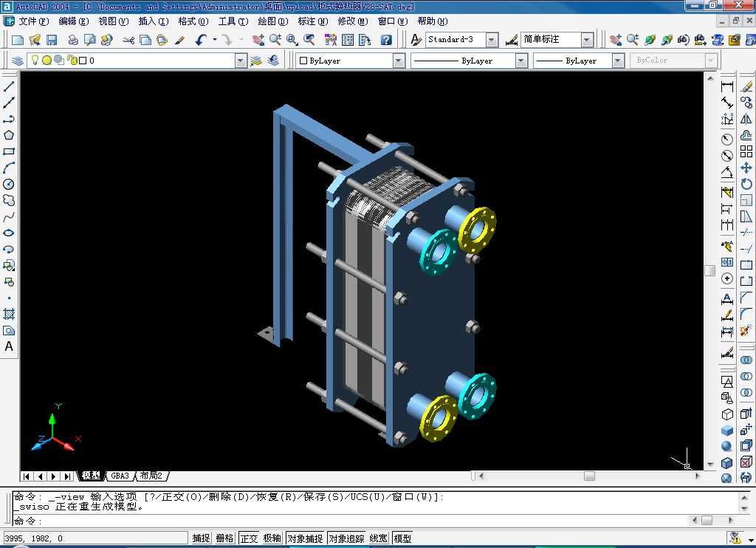
Task: Click the Undo arrow icon
Action: [201, 40]
